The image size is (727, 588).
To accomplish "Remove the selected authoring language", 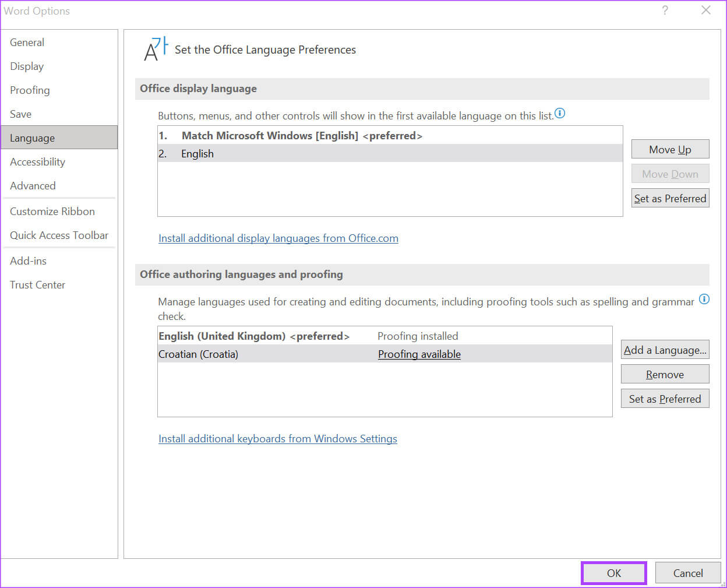I will point(665,374).
